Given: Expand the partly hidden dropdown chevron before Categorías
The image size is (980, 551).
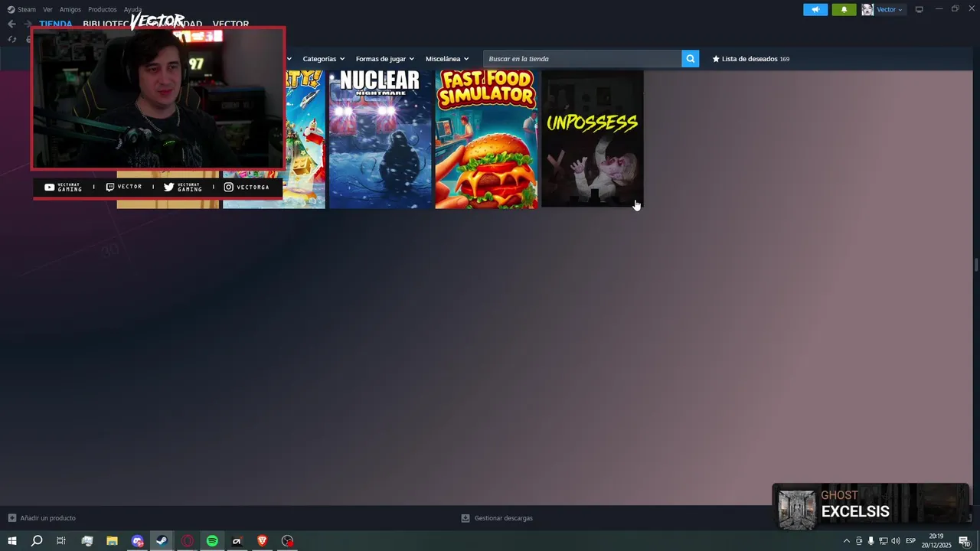Looking at the screenshot, I should pyautogui.click(x=289, y=59).
